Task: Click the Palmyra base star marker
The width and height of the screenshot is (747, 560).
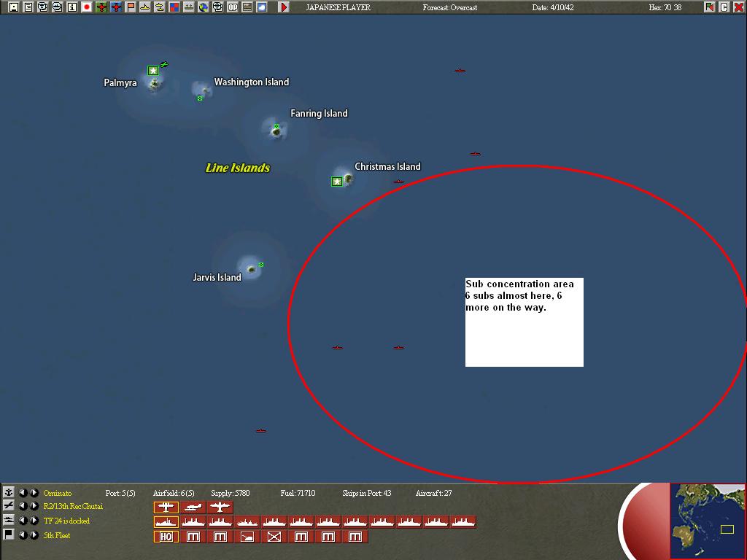Action: click(x=153, y=71)
